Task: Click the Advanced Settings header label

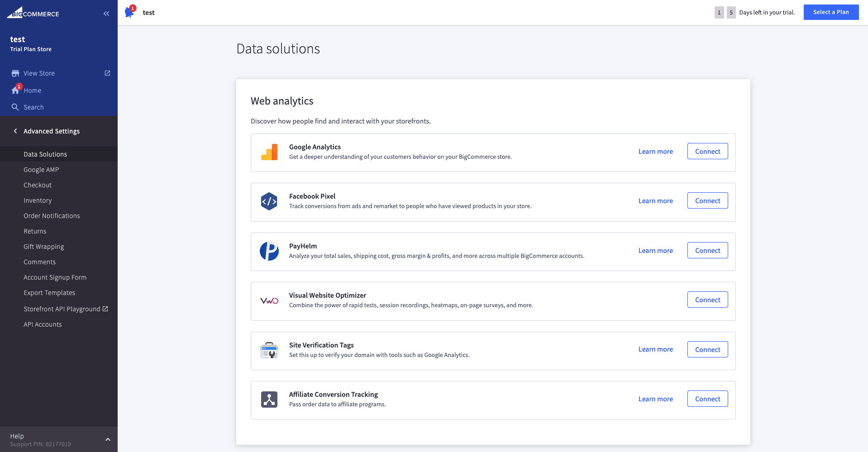Action: click(x=52, y=131)
